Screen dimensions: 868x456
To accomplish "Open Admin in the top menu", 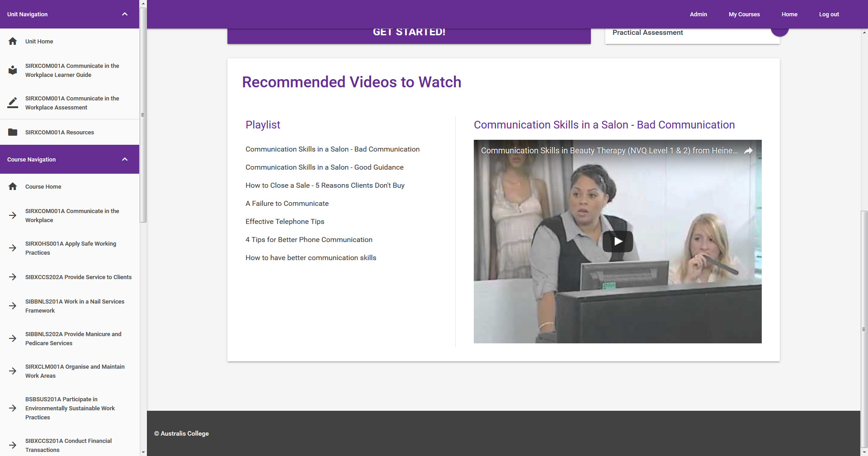I will click(698, 14).
